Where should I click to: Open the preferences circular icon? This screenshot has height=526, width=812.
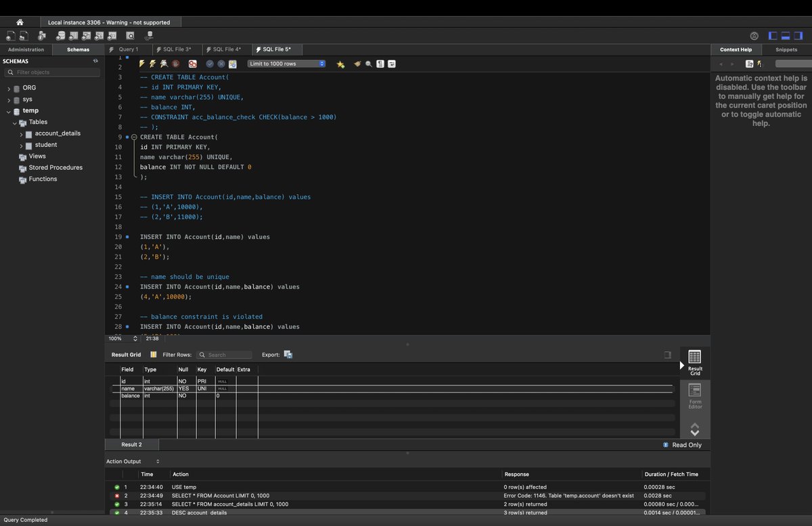coord(754,36)
